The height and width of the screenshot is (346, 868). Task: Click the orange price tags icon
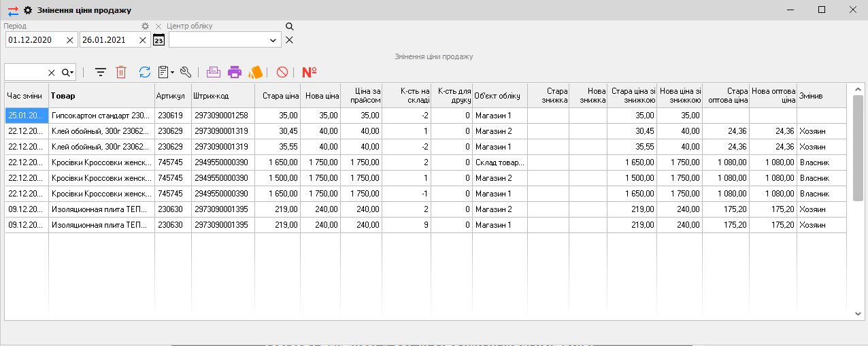click(255, 72)
